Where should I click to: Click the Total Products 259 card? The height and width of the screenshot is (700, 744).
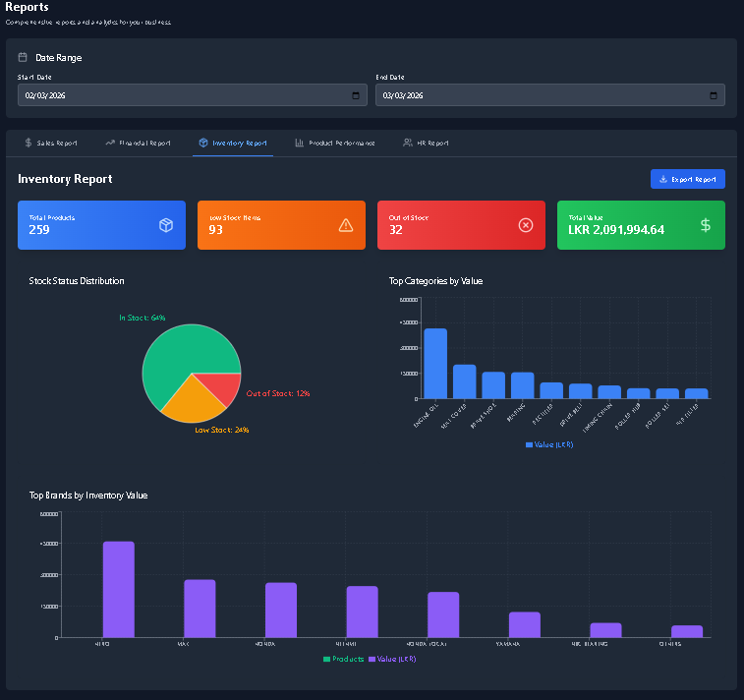pyautogui.click(x=101, y=225)
